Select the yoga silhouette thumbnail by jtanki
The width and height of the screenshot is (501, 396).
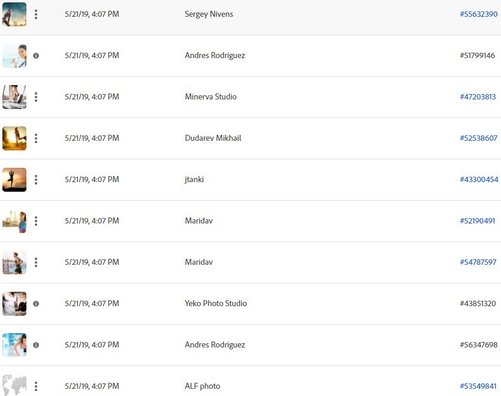pos(14,180)
